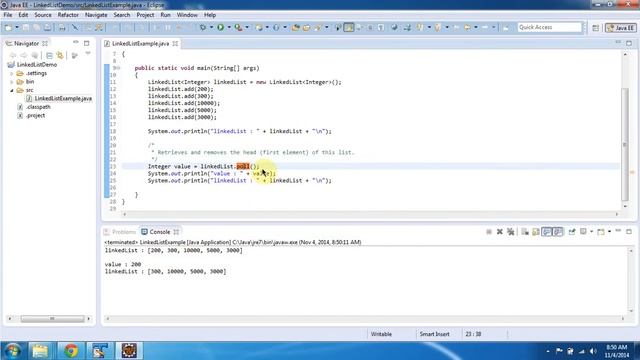Click the Quick Access search field
The image size is (640, 360).
point(549,27)
